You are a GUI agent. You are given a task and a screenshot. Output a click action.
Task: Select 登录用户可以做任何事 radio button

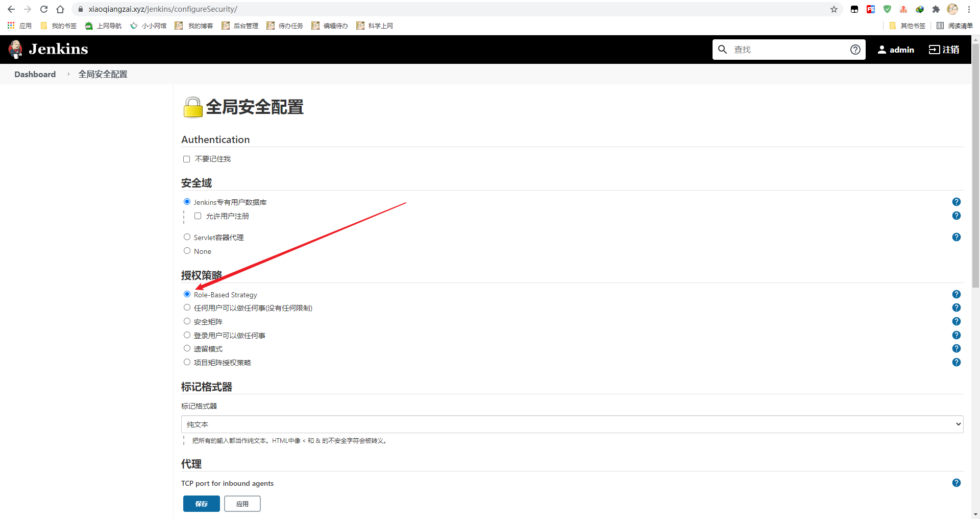pyautogui.click(x=187, y=335)
